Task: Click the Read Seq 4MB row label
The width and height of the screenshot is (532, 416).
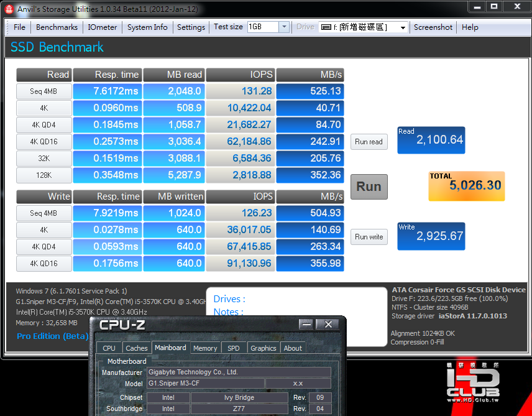Action: (44, 91)
